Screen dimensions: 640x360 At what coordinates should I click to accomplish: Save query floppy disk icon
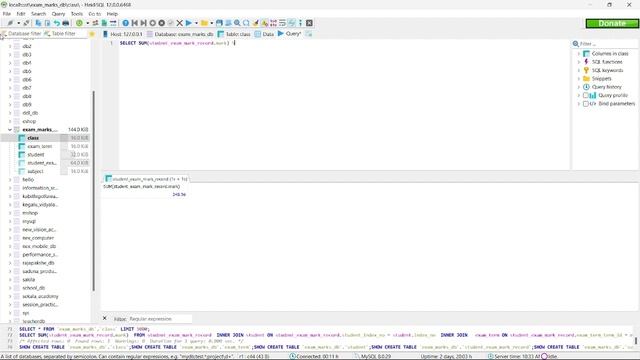pos(219,23)
